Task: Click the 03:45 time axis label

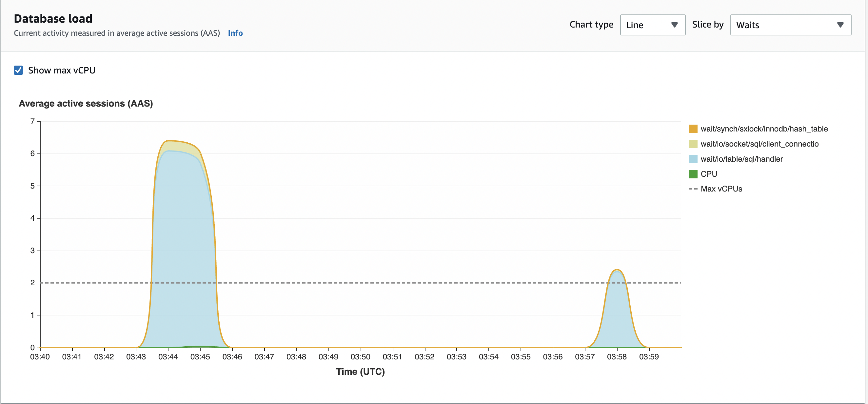Action: coord(200,356)
